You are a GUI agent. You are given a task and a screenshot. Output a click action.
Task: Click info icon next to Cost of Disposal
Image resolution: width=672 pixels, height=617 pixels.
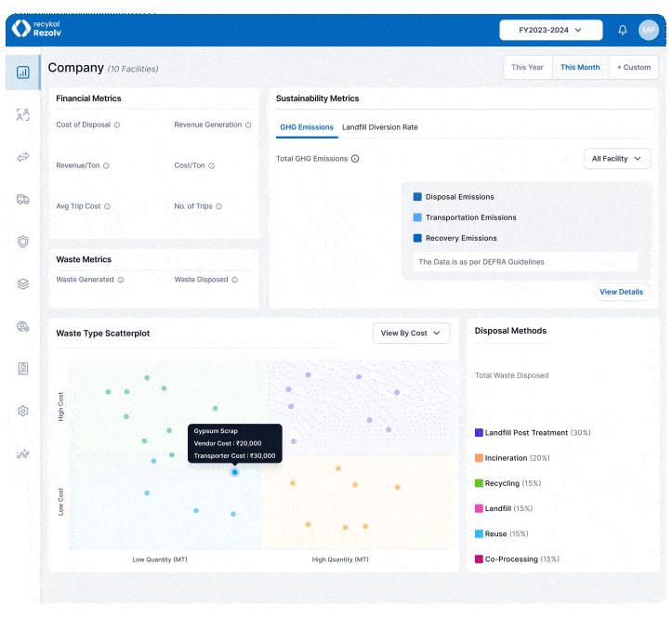(x=117, y=125)
